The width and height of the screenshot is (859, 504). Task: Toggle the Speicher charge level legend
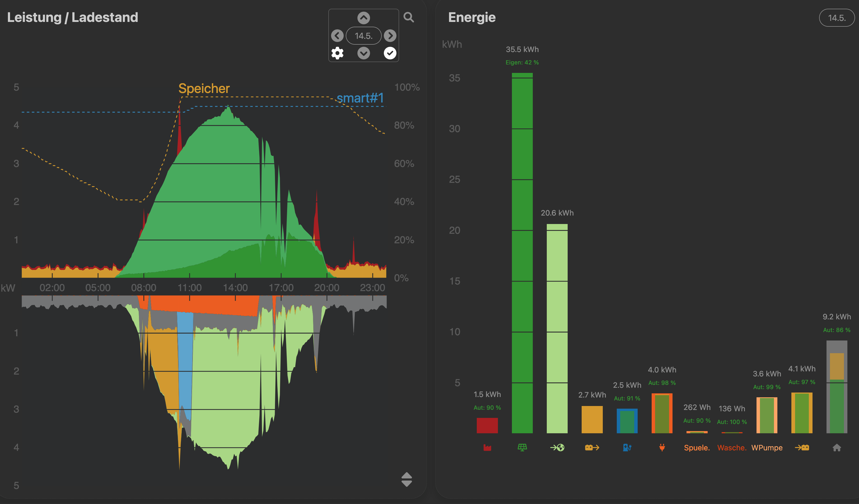click(204, 88)
